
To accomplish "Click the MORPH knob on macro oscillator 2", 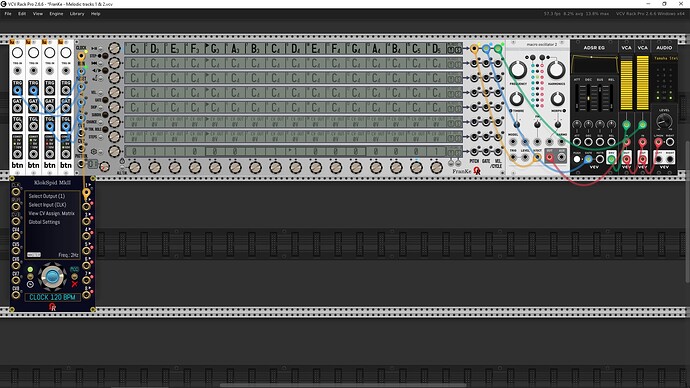I will pos(558,99).
